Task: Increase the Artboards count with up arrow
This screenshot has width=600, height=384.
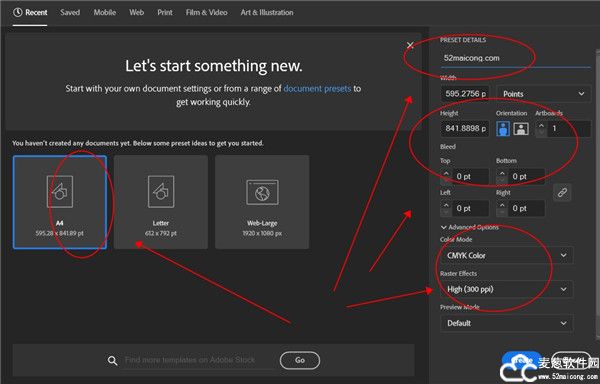Action: 541,125
